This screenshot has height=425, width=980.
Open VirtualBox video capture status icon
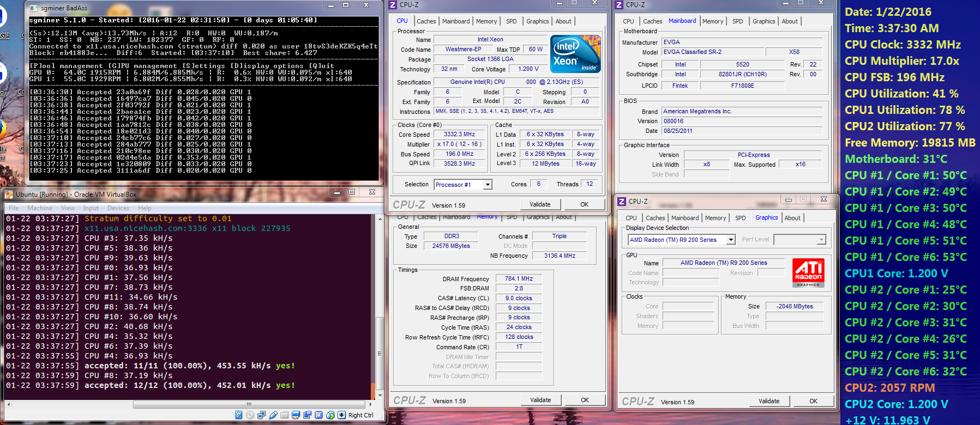pyautogui.click(x=307, y=415)
